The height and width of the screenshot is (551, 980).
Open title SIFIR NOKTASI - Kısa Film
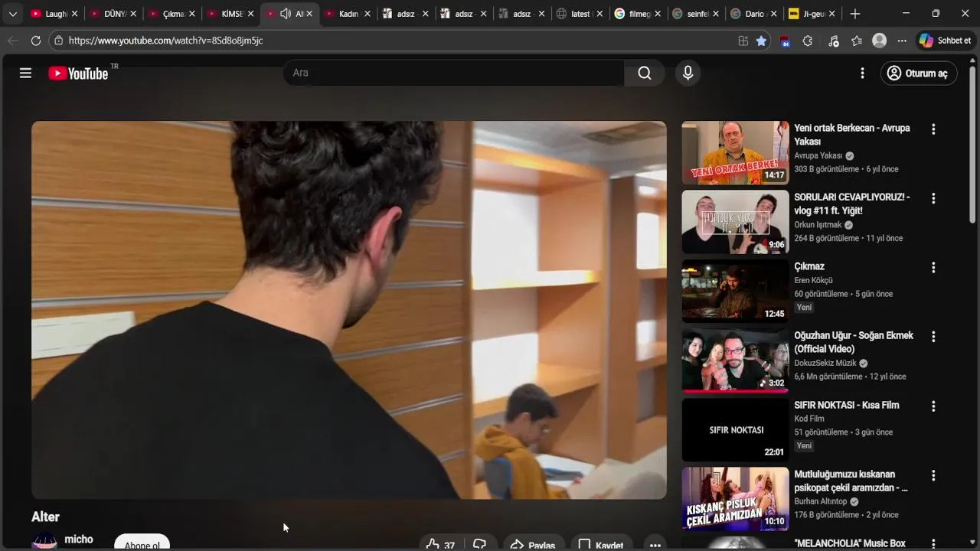coord(847,405)
